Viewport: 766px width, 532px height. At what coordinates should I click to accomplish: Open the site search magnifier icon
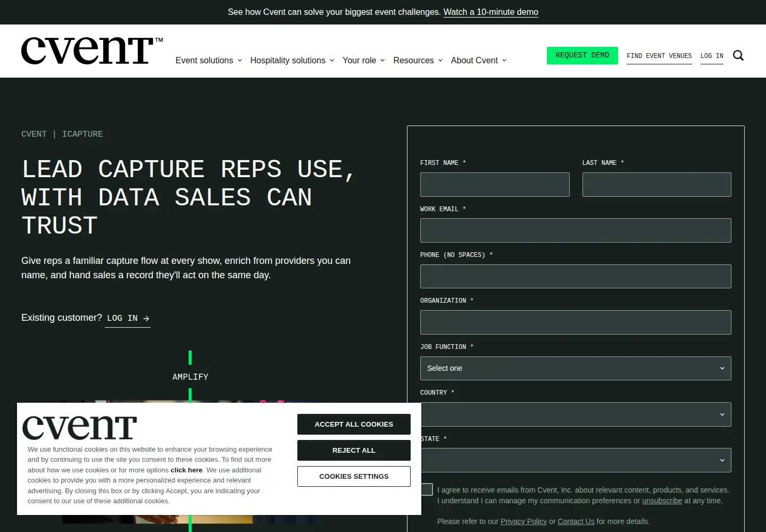[x=738, y=55]
